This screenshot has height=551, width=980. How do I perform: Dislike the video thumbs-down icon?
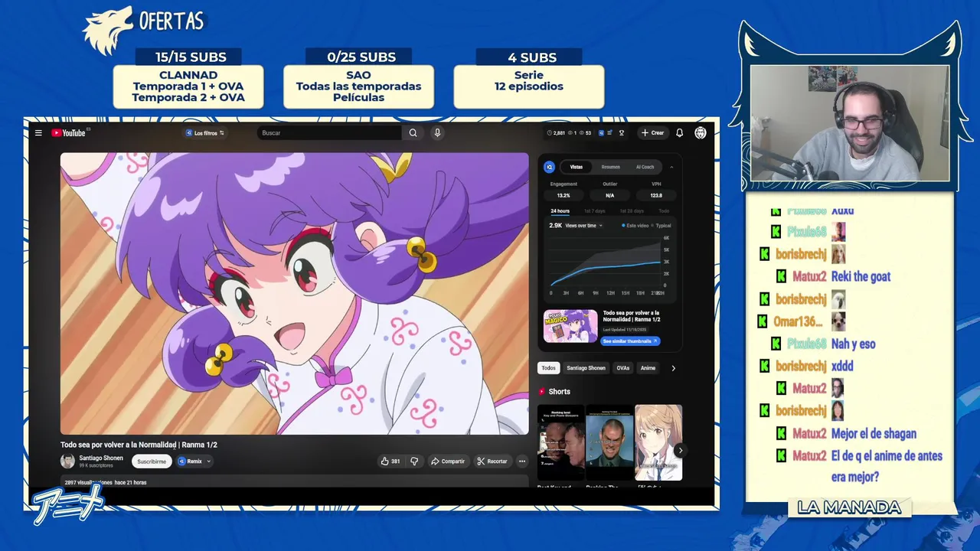tap(414, 461)
